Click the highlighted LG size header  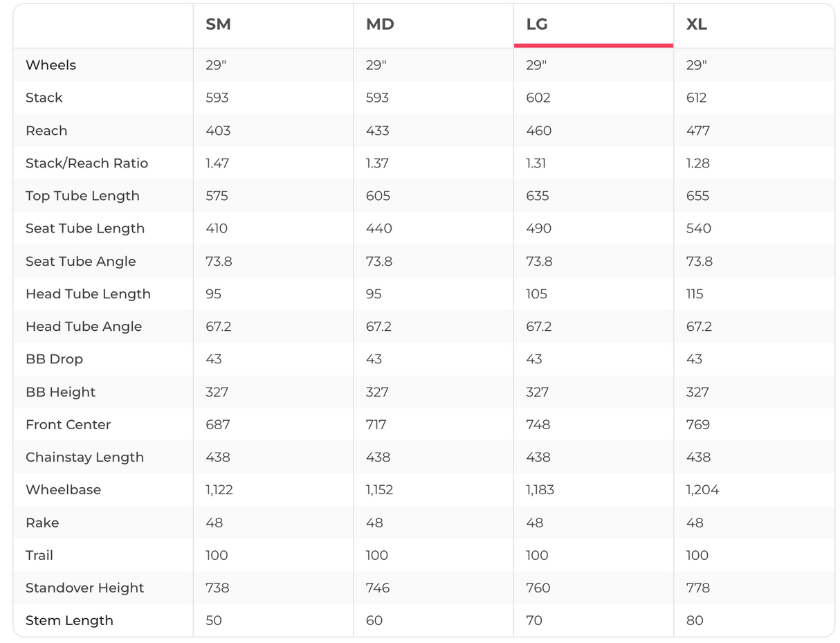point(537,25)
